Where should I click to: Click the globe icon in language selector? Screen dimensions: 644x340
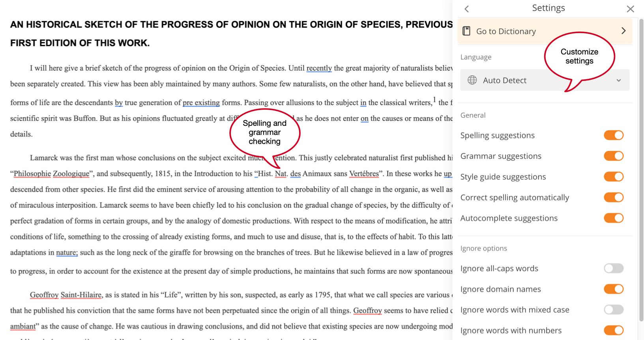[x=472, y=80]
